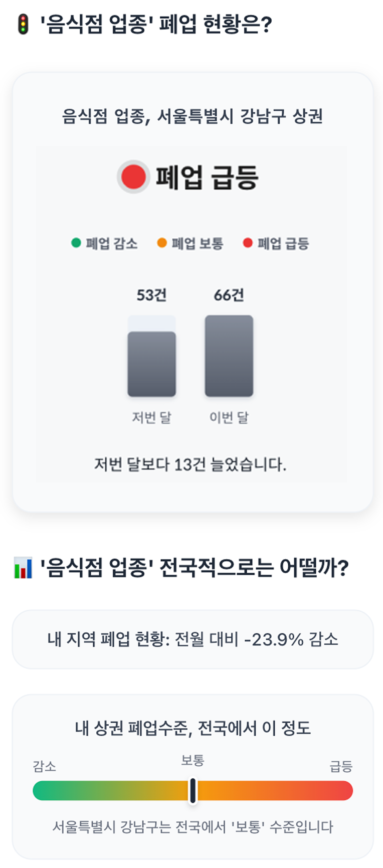Click the 내 상권 폐업수준 card title
383x868 pixels.
pos(193,728)
